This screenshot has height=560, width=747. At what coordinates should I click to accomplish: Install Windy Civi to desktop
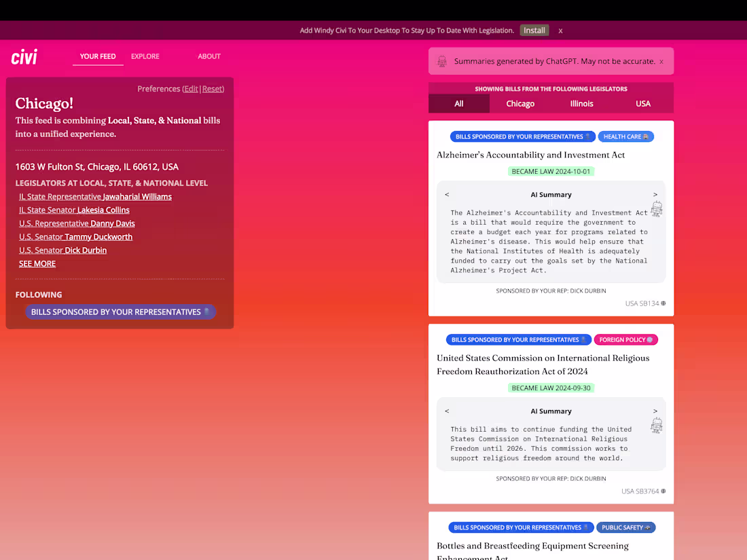[534, 31]
